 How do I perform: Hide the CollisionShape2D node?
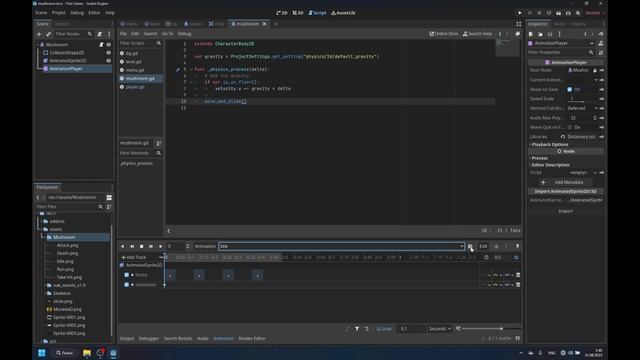coord(109,53)
